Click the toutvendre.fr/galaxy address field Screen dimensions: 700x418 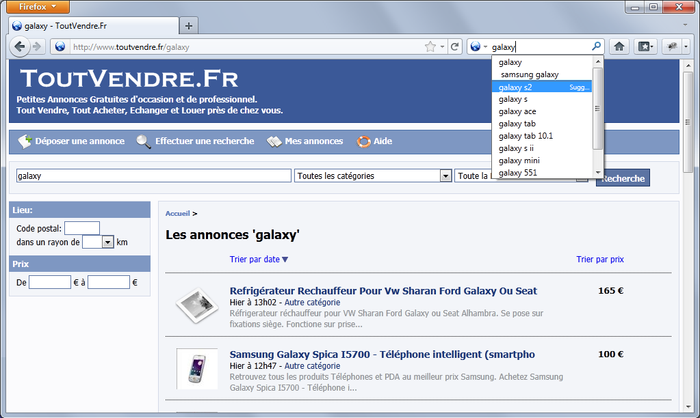tap(246, 47)
